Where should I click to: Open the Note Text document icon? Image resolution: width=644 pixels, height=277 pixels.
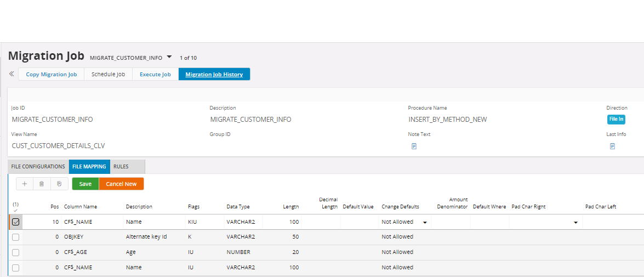(414, 146)
